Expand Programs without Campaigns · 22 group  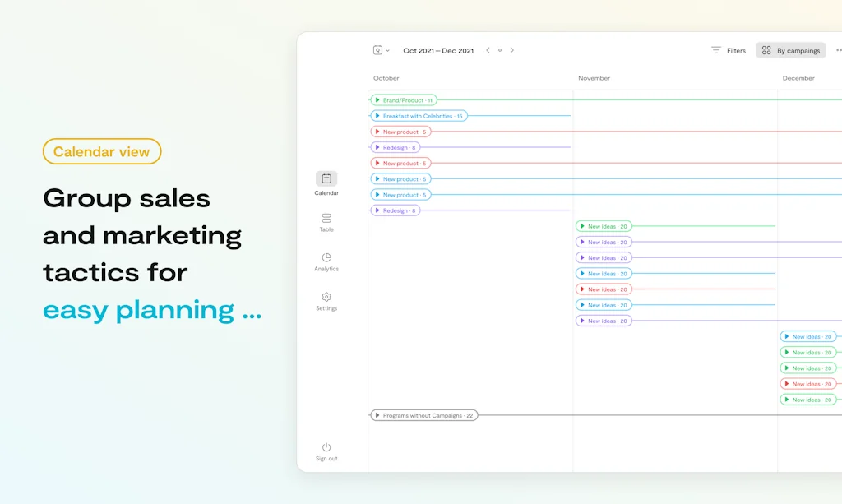point(423,415)
